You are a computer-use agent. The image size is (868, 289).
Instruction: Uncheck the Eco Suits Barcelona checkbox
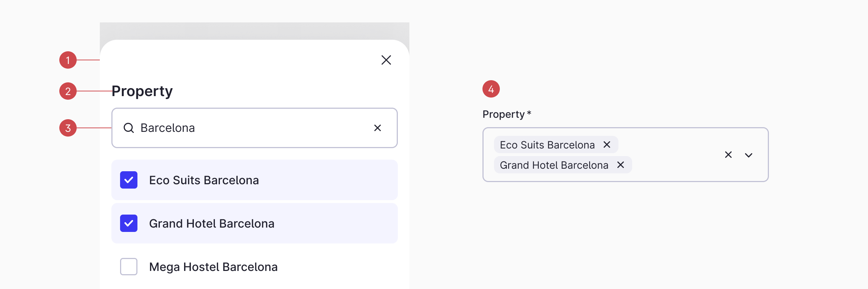coord(129,180)
